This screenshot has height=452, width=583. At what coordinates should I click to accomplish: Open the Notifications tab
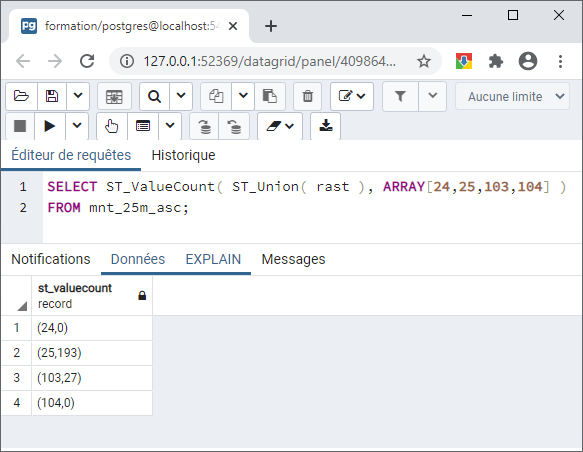pyautogui.click(x=51, y=259)
